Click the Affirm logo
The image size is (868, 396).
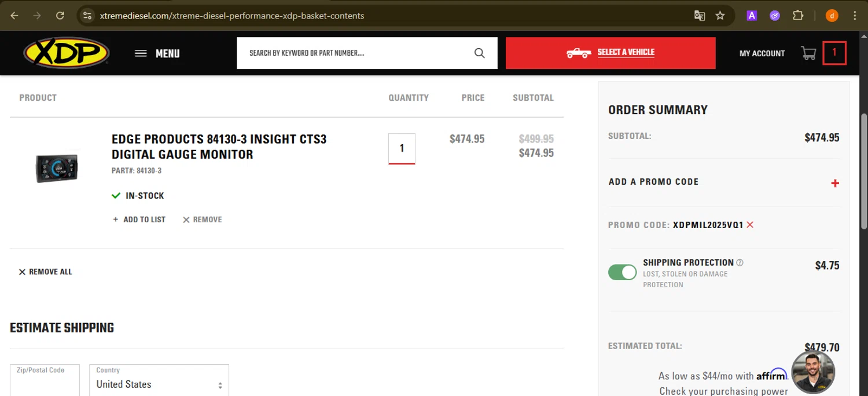772,375
